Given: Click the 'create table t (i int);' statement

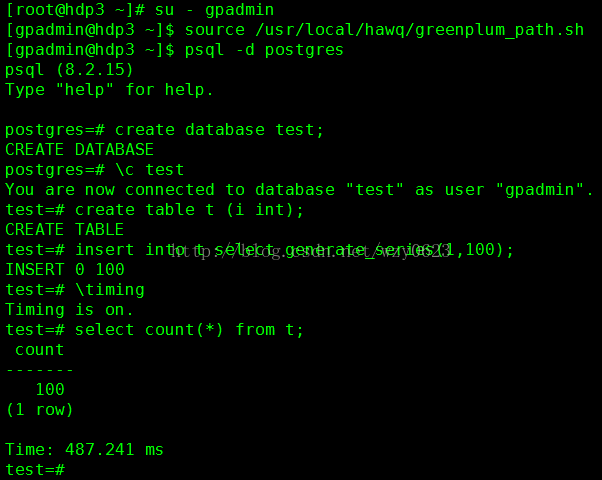Looking at the screenshot, I should click(189, 210).
